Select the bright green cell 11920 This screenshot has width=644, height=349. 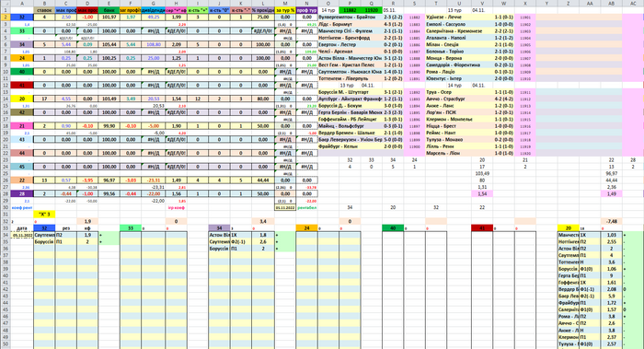coord(372,10)
